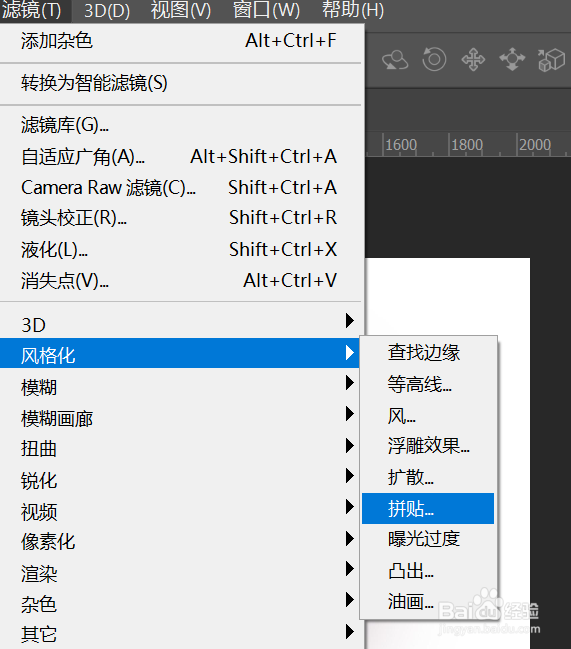Viewport: 571px width, 649px height.
Task: Open 拼贴... stylize filter
Action: 428,508
